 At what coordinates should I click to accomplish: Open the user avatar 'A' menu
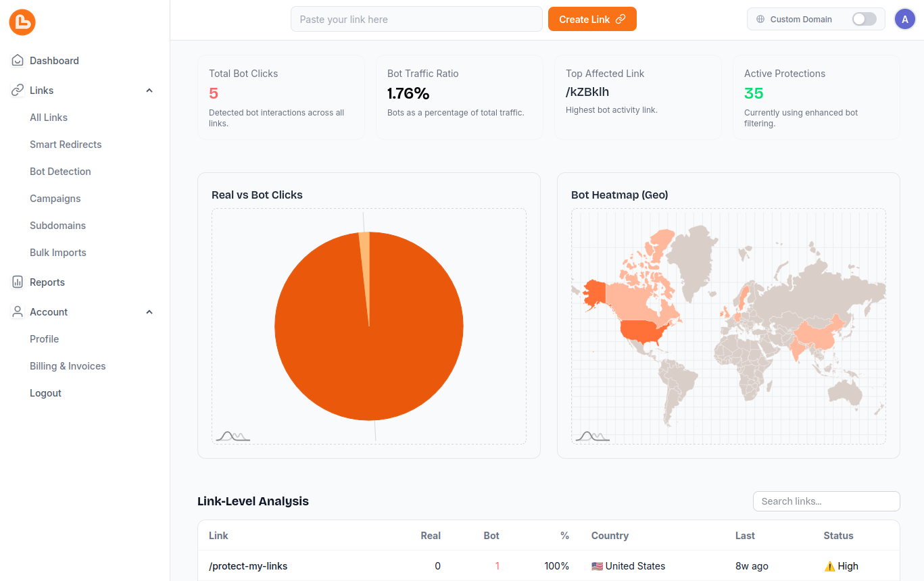(x=905, y=20)
